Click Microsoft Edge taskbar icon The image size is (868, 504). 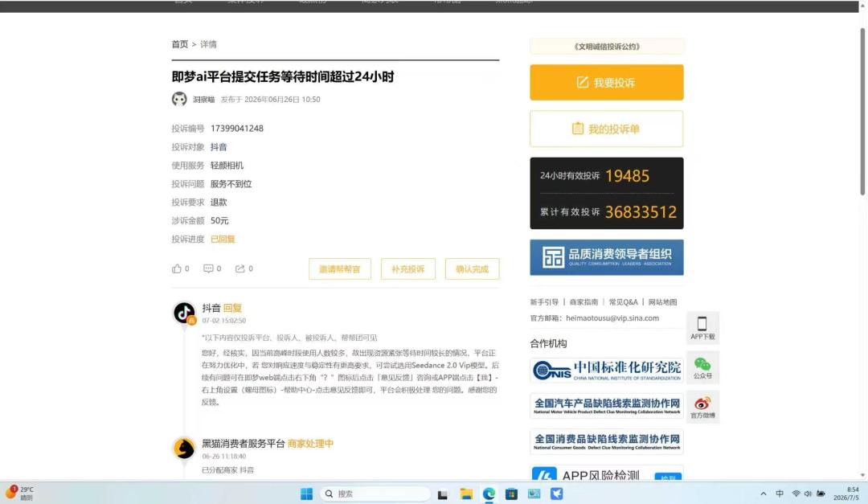489,494
